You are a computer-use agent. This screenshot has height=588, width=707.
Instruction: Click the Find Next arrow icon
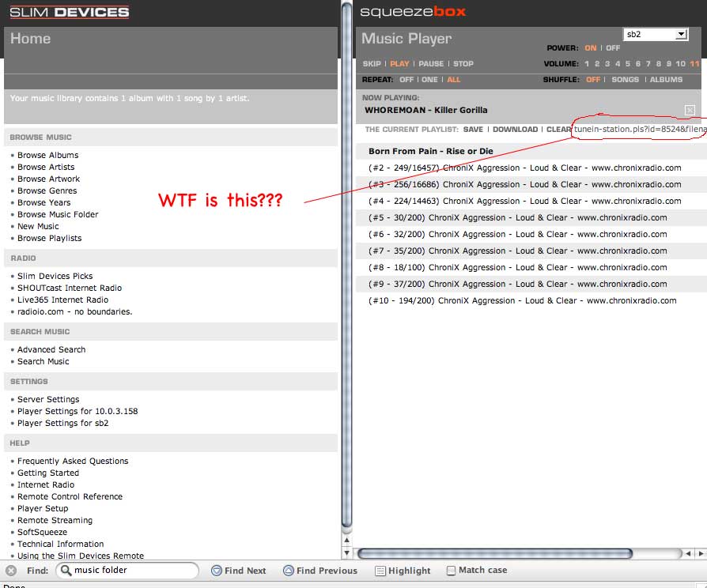217,571
